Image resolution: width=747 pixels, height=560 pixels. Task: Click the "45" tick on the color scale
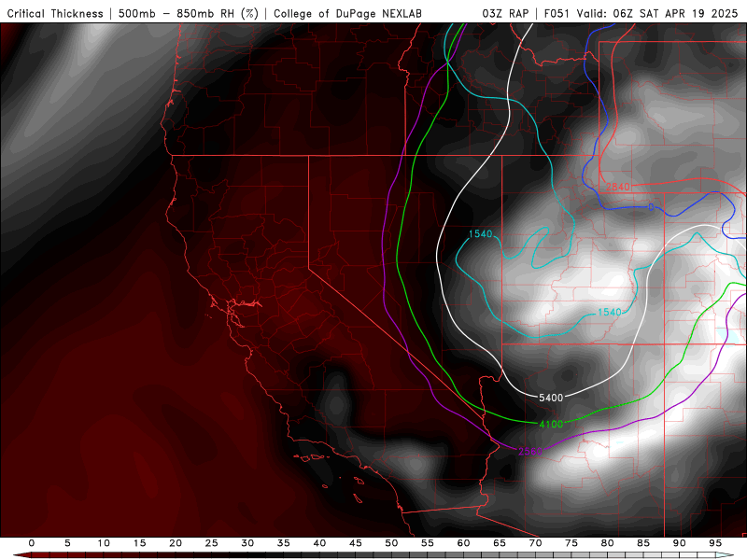[x=356, y=543]
